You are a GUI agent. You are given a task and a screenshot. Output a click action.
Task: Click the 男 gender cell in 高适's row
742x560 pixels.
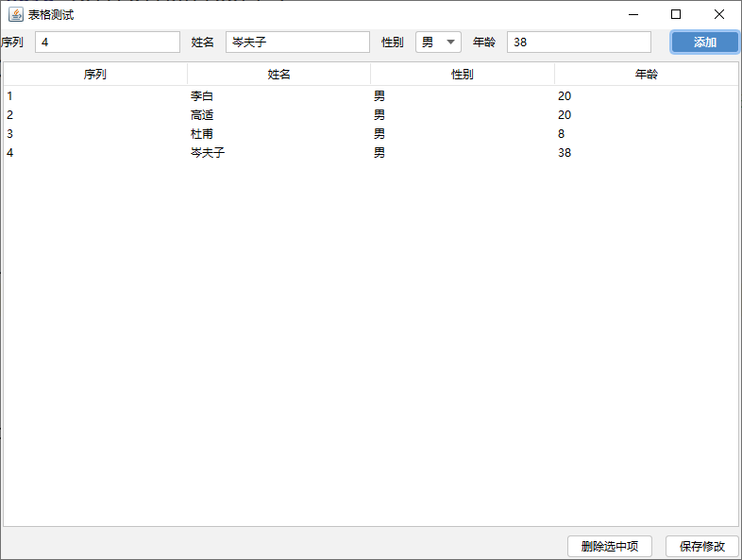click(463, 115)
